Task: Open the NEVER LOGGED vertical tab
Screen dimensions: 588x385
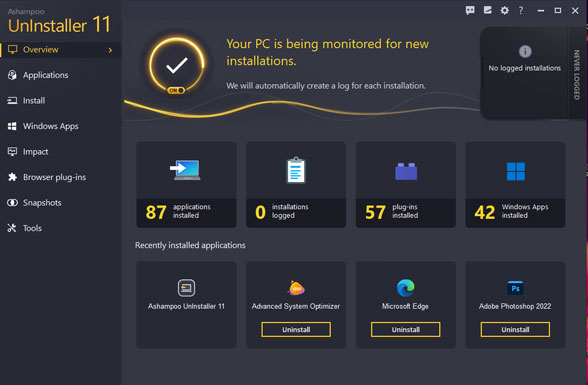Action: coord(577,74)
